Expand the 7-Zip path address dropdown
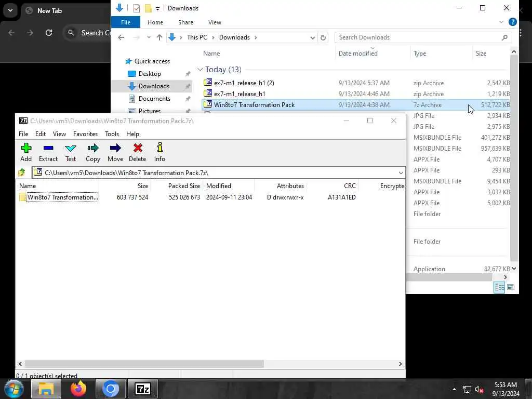532x399 pixels. coord(401,173)
